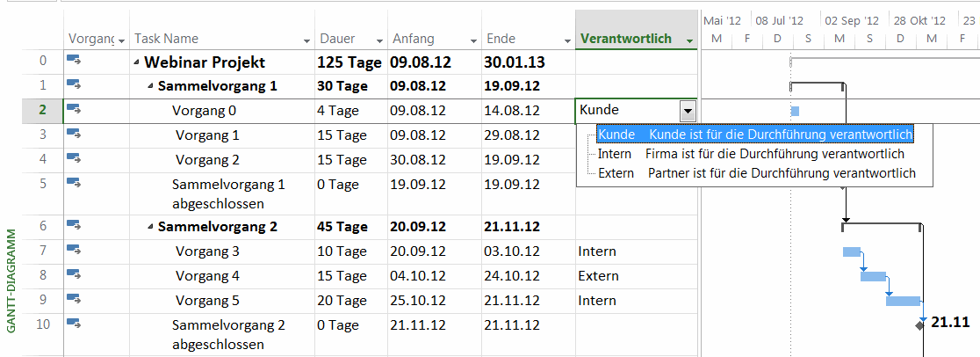
Task: Open the Task Name column filter arrow
Action: coord(306,40)
